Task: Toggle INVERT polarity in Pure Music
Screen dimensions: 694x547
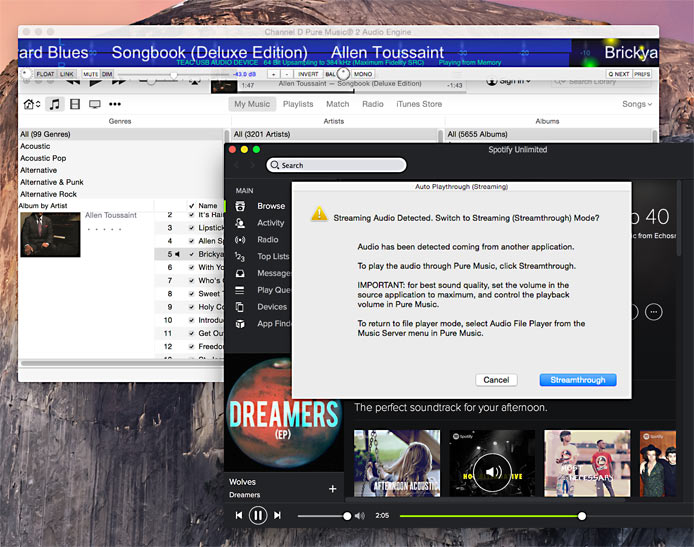Action: pos(308,74)
